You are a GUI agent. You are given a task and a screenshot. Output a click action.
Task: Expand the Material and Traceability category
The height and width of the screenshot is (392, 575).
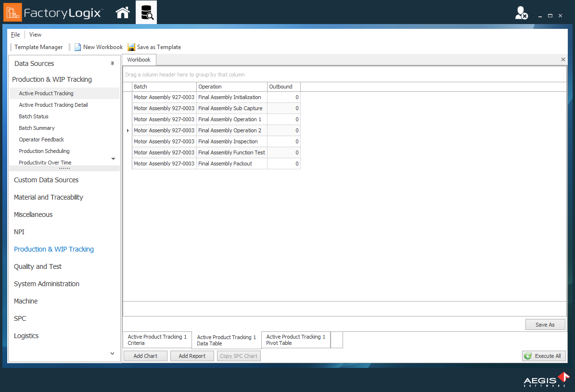pyautogui.click(x=48, y=197)
